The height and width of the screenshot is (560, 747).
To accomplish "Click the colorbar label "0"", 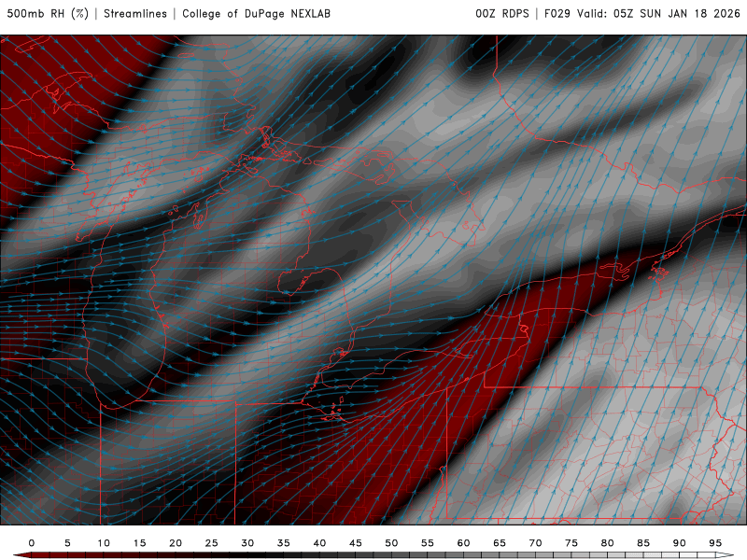I will [x=32, y=543].
